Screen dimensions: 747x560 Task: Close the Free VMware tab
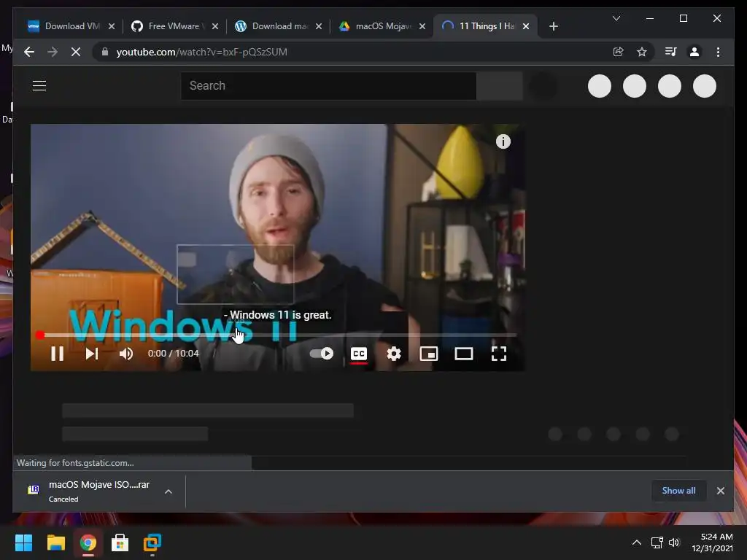(215, 26)
